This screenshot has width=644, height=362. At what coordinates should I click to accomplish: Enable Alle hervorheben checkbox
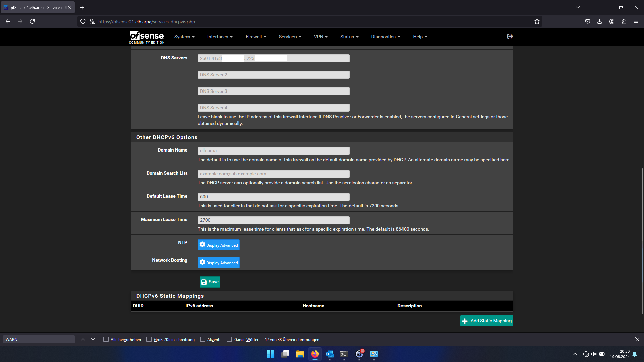point(106,339)
